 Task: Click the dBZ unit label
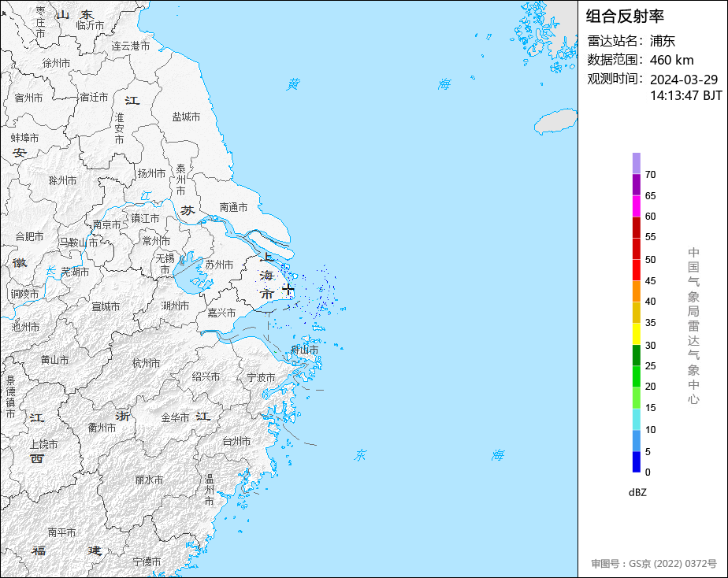[637, 492]
